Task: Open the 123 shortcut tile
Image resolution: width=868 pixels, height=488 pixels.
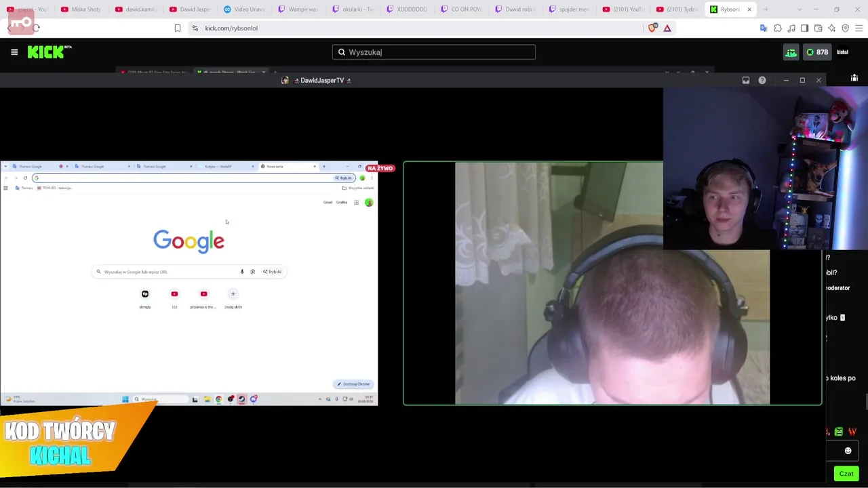Action: pyautogui.click(x=174, y=298)
